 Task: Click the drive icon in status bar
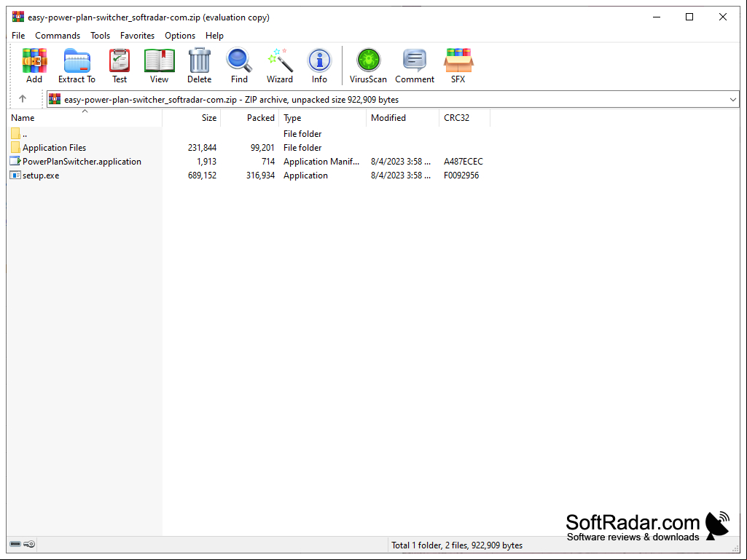click(15, 544)
